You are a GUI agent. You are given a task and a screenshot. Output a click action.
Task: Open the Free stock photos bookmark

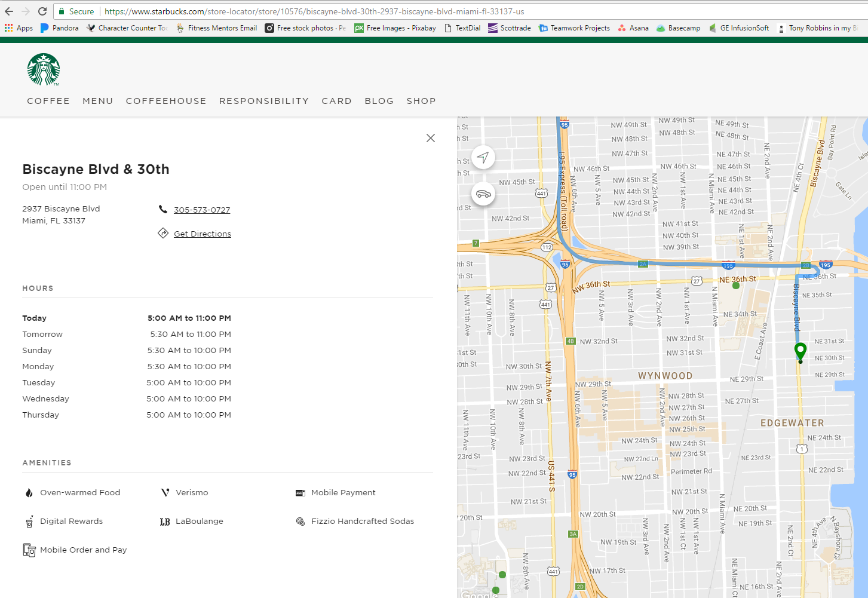(x=305, y=28)
